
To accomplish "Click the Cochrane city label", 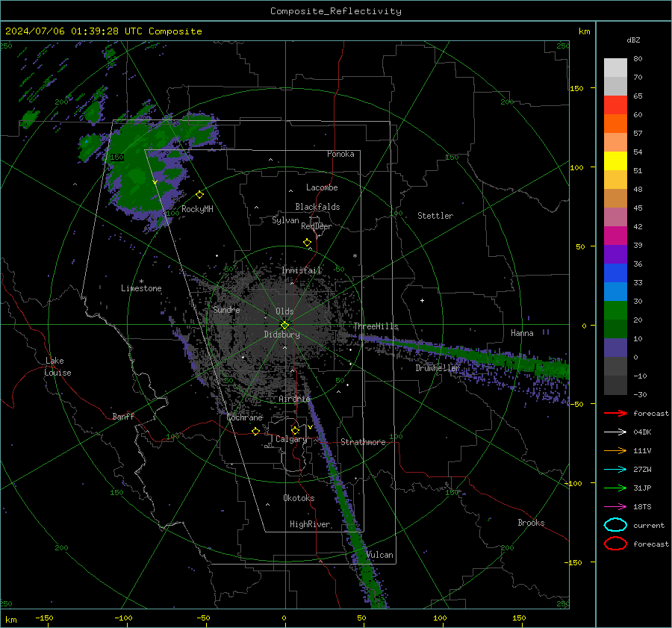I will [244, 417].
